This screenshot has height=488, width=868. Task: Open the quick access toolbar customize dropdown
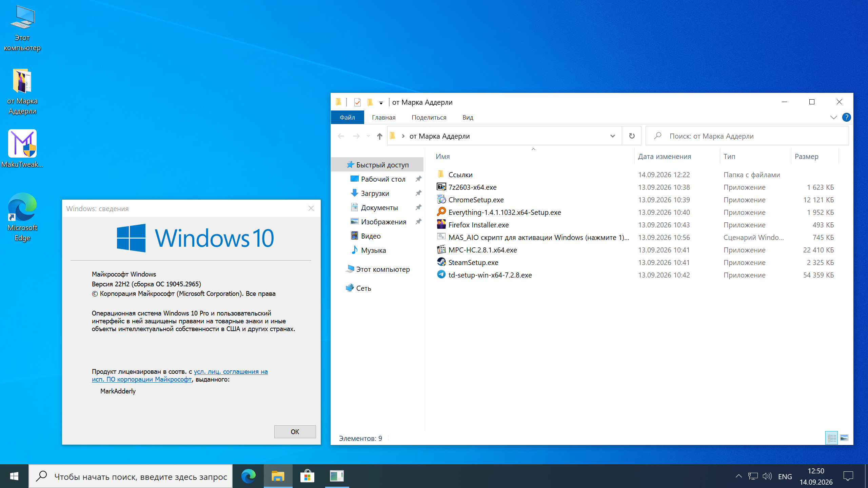pos(381,103)
